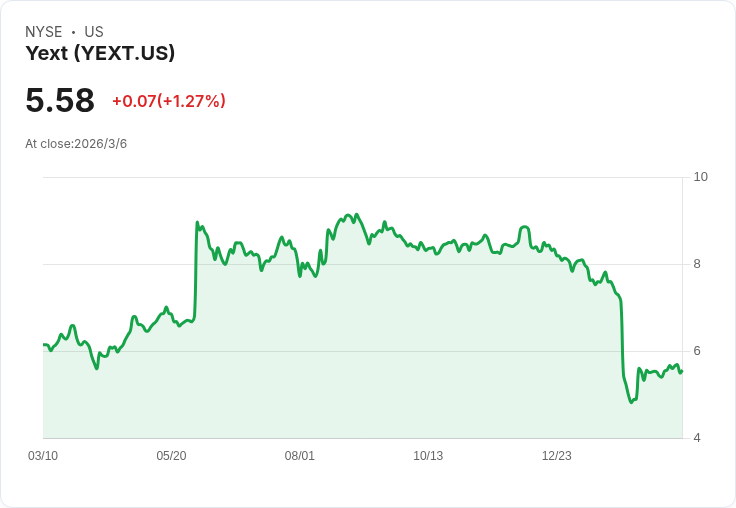Select the 03/10 date on the time axis
Screen dimensions: 736x508
43,456
